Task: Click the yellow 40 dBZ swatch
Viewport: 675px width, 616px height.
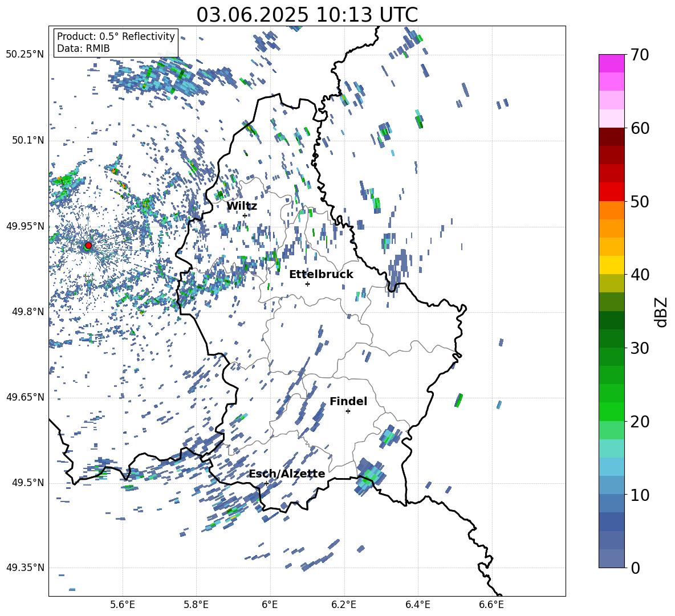Action: (x=611, y=265)
